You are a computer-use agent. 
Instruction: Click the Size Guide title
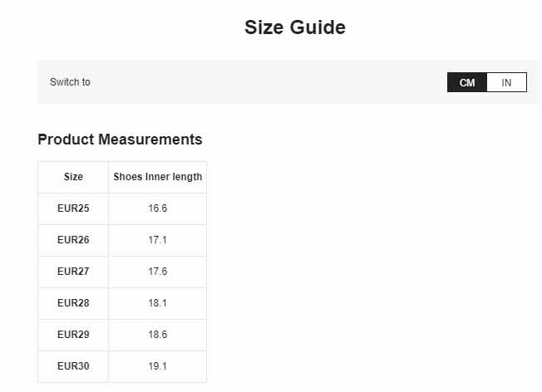pos(294,27)
